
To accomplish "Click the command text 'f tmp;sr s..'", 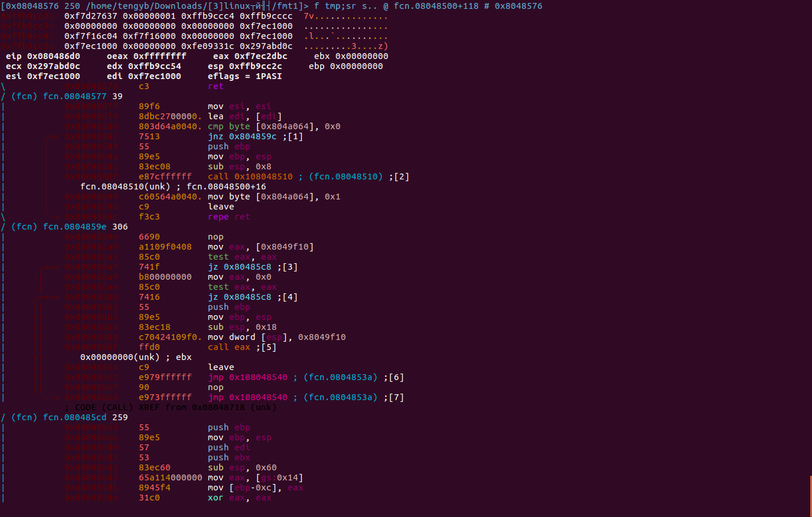I will click(345, 6).
